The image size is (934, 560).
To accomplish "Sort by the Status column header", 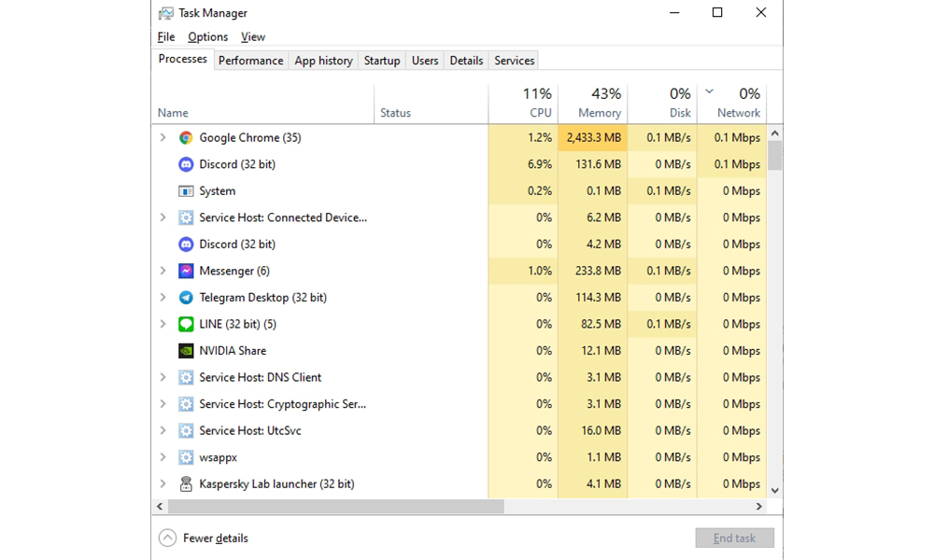I will tap(432, 105).
